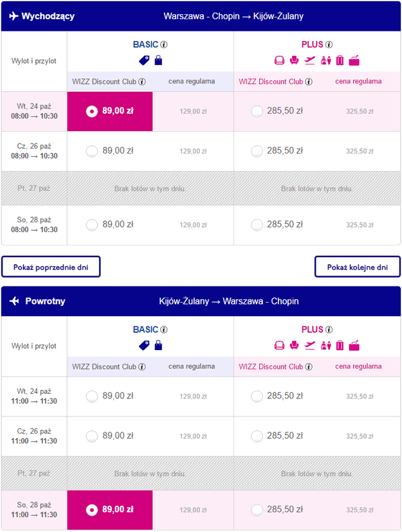Click the return PLUS checked suitcase icon
This screenshot has height=532, width=402.
[340, 345]
